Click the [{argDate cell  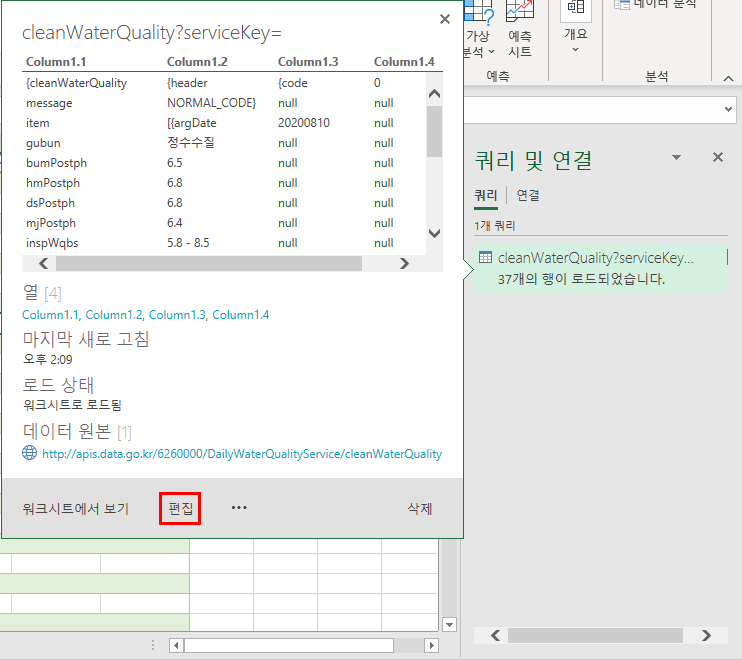[192, 123]
